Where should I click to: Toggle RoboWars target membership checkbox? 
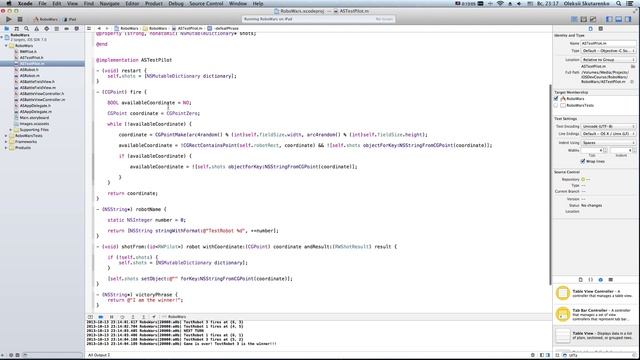point(556,99)
